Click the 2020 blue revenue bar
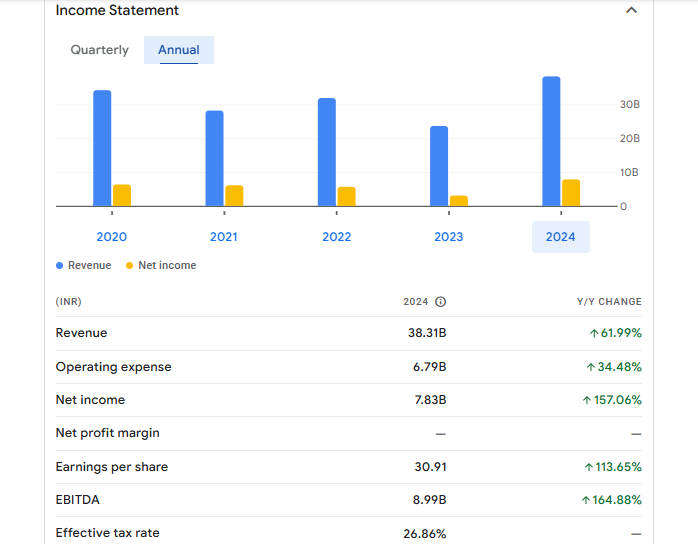Viewport: 698px width, 544px height. point(102,148)
